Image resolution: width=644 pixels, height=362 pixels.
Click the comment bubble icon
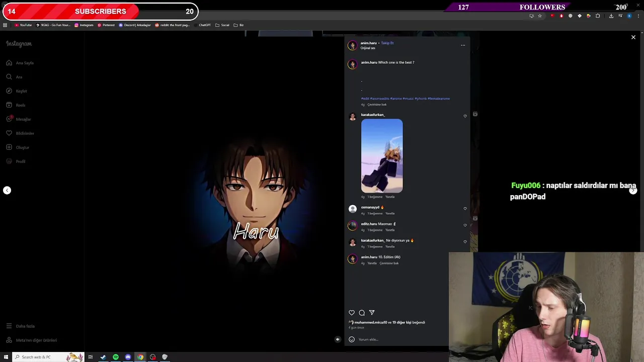click(x=362, y=313)
